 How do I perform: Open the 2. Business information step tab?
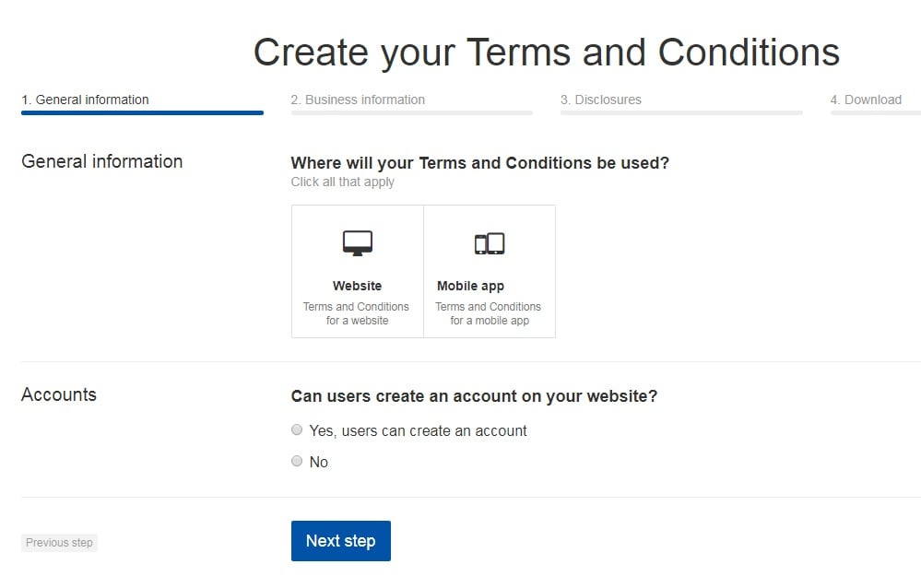click(358, 100)
